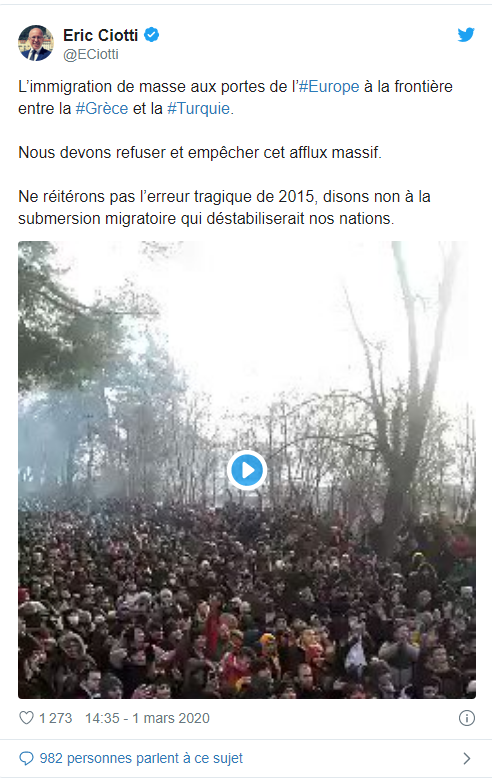Screen dimensions: 492x781
Task: Open the @ECiotti handle link
Action: [x=91, y=54]
